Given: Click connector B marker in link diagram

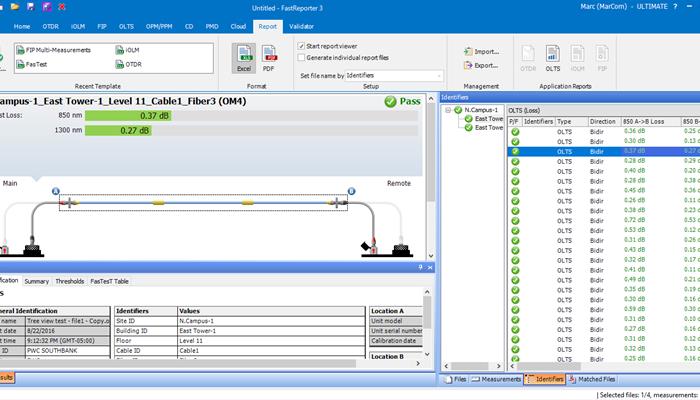Looking at the screenshot, I should 351,192.
